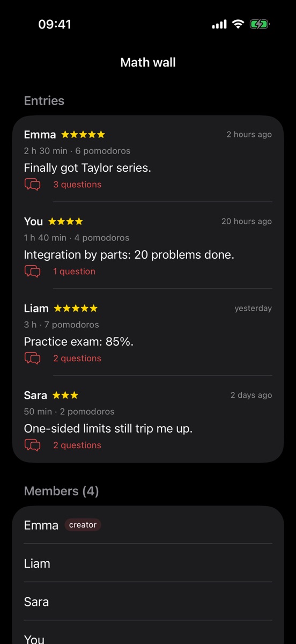Open Sara's 2 questions link

[x=77, y=445]
